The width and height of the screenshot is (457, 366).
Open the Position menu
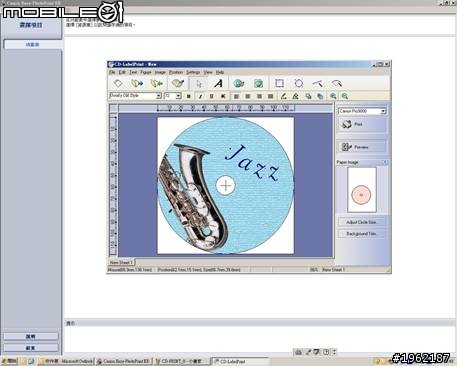176,72
